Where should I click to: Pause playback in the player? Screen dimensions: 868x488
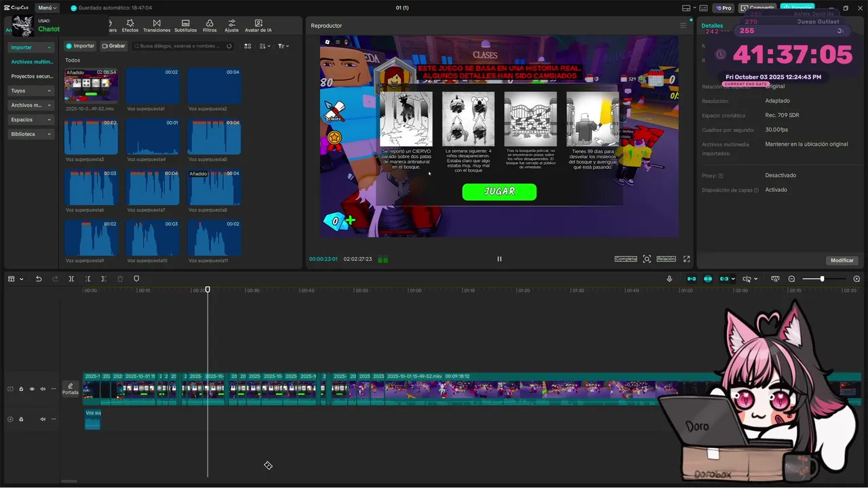[x=499, y=259]
